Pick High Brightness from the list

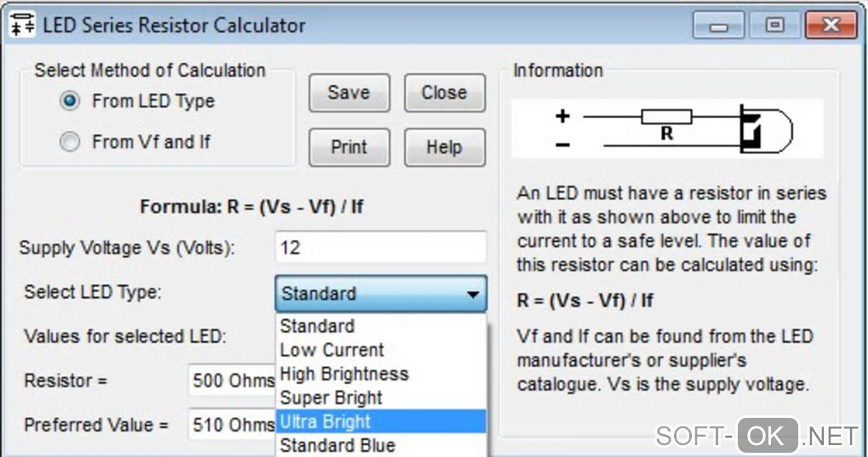click(x=344, y=374)
